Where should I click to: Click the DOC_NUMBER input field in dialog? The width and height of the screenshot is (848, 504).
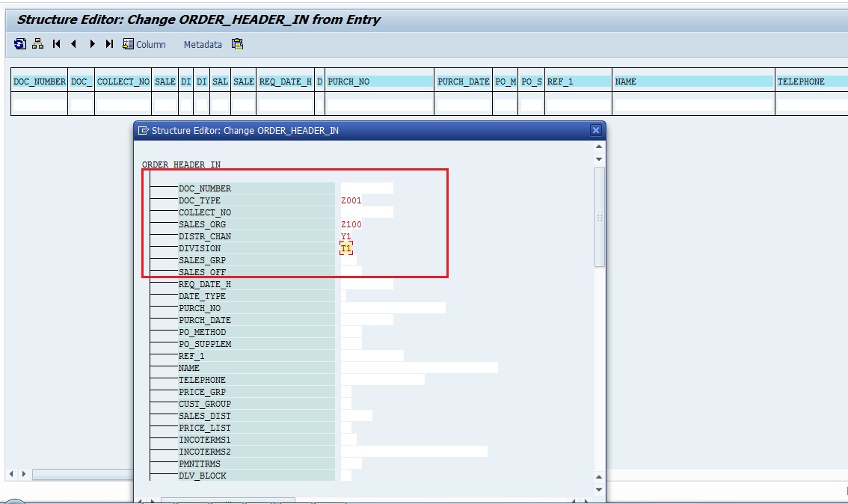tap(366, 188)
